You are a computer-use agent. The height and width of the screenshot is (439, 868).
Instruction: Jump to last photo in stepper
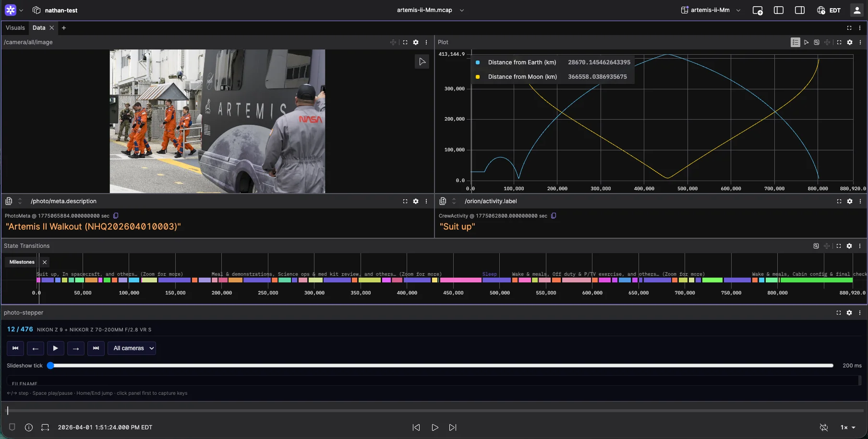pos(96,348)
